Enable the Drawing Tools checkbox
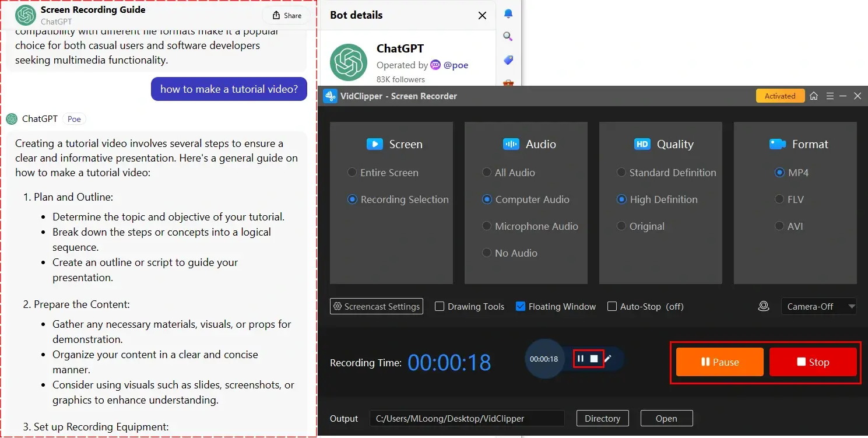Screen dimensions: 868x438 point(440,306)
